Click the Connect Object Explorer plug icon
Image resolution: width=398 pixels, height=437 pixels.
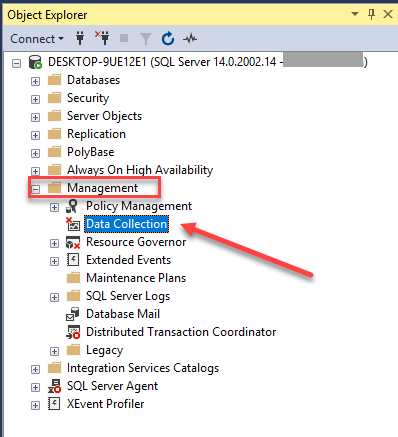[x=80, y=38]
